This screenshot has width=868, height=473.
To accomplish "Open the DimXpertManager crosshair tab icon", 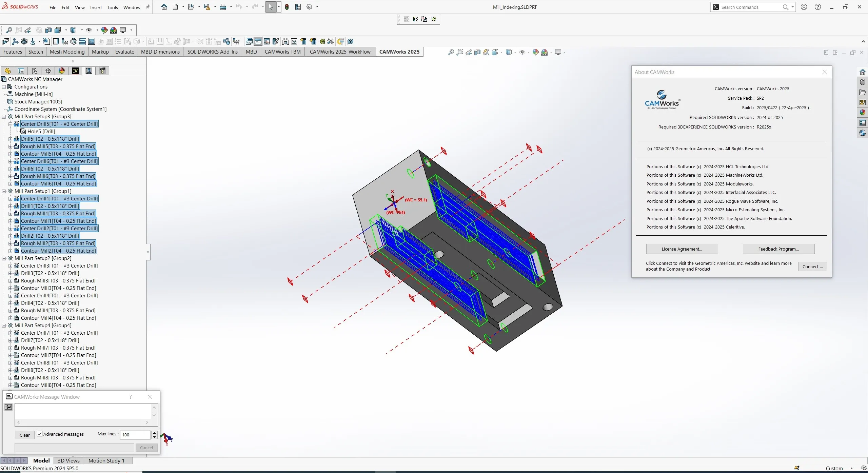I will click(x=48, y=71).
